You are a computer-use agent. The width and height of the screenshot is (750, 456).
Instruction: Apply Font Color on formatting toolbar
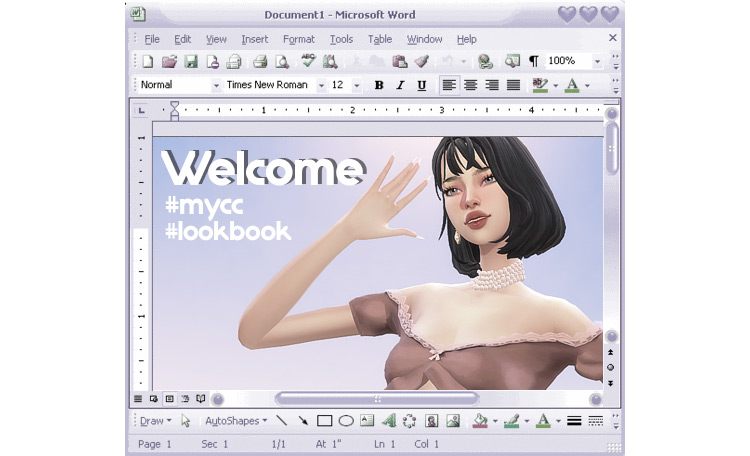click(x=572, y=85)
